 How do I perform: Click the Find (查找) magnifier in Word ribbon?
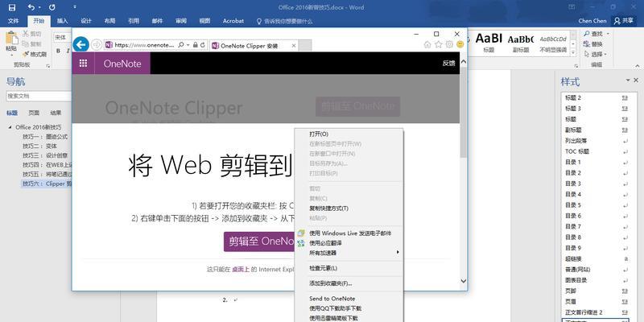click(x=587, y=34)
